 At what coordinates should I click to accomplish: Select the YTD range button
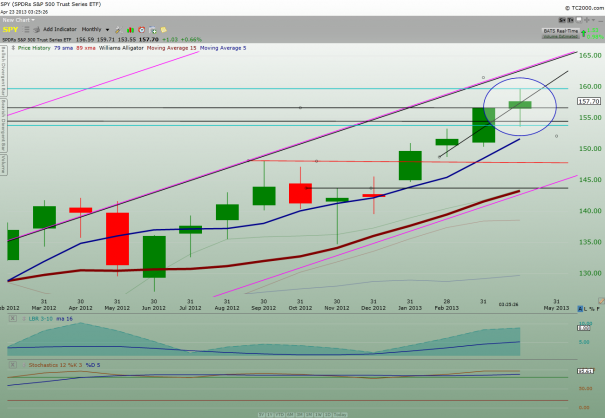(280, 415)
